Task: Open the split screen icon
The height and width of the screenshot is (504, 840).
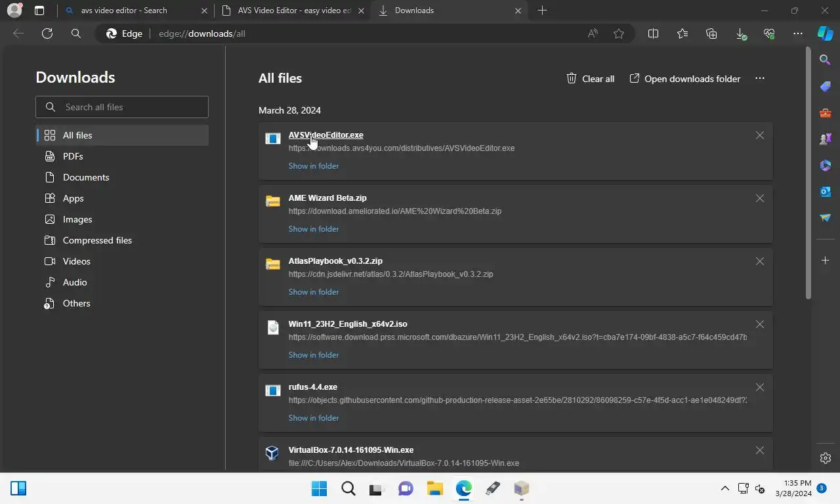Action: pos(653,33)
